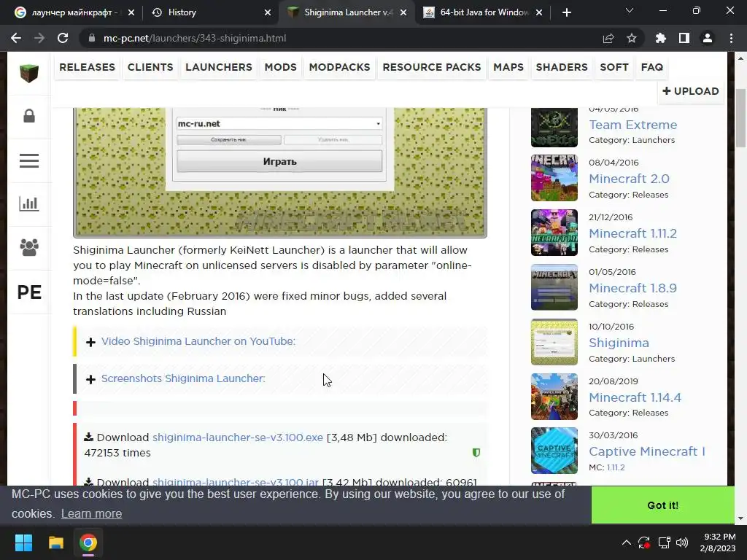Screen dimensions: 747x560
Task: Click the page vertical scrollbar thumb
Action: pos(741,118)
